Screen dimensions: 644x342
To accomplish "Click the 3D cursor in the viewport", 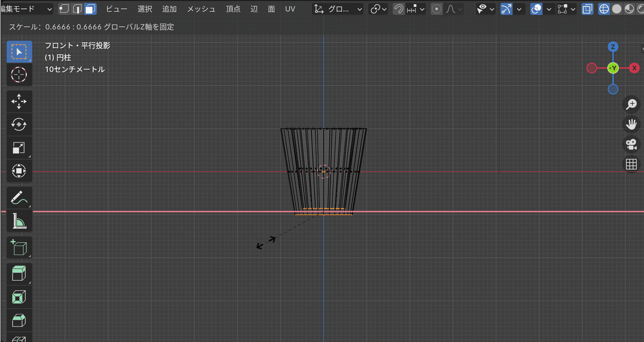I will point(323,172).
